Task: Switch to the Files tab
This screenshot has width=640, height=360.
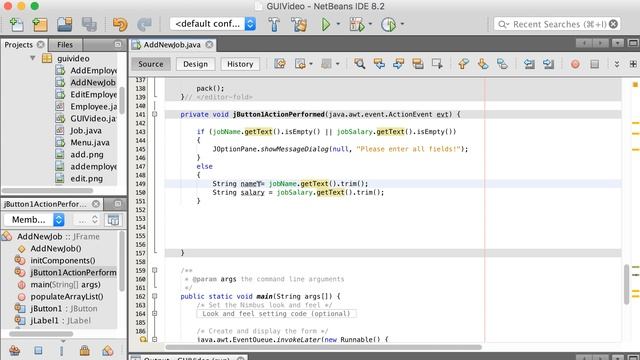Action: [65, 44]
